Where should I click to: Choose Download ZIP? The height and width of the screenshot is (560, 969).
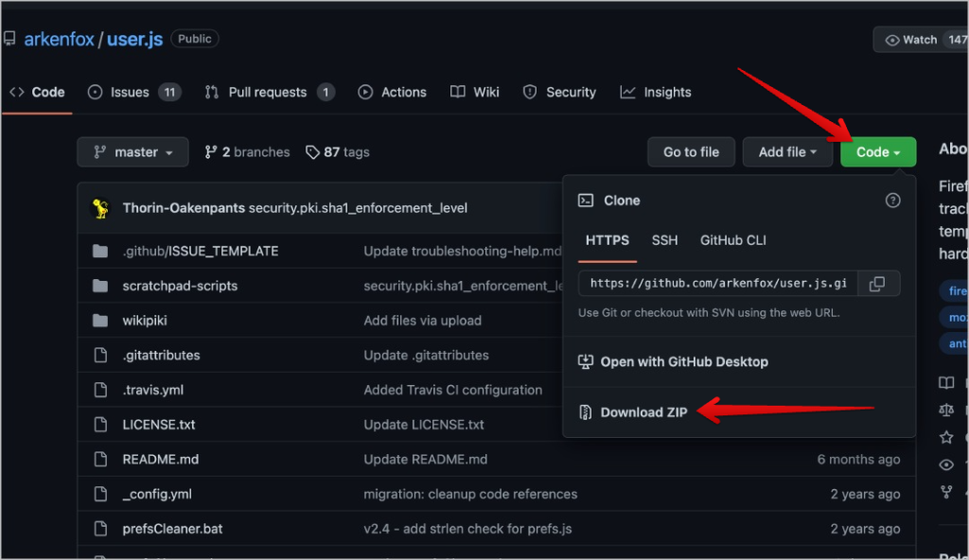click(633, 412)
